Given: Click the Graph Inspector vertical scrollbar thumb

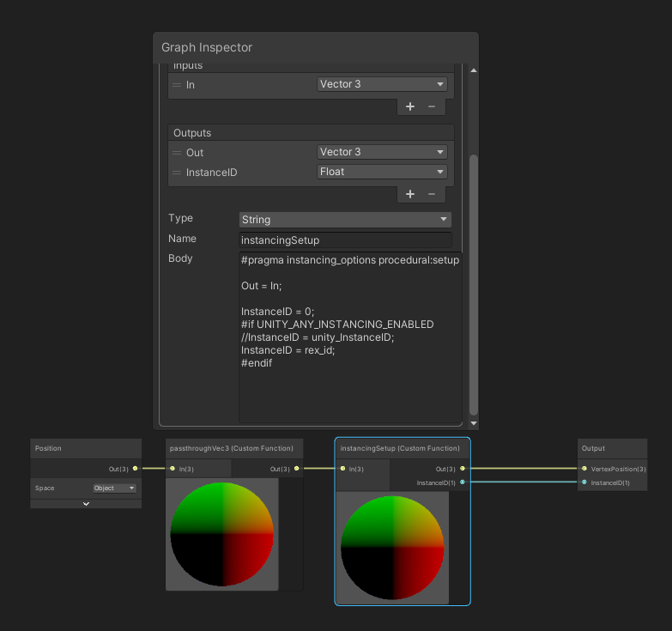Looking at the screenshot, I should tap(474, 284).
